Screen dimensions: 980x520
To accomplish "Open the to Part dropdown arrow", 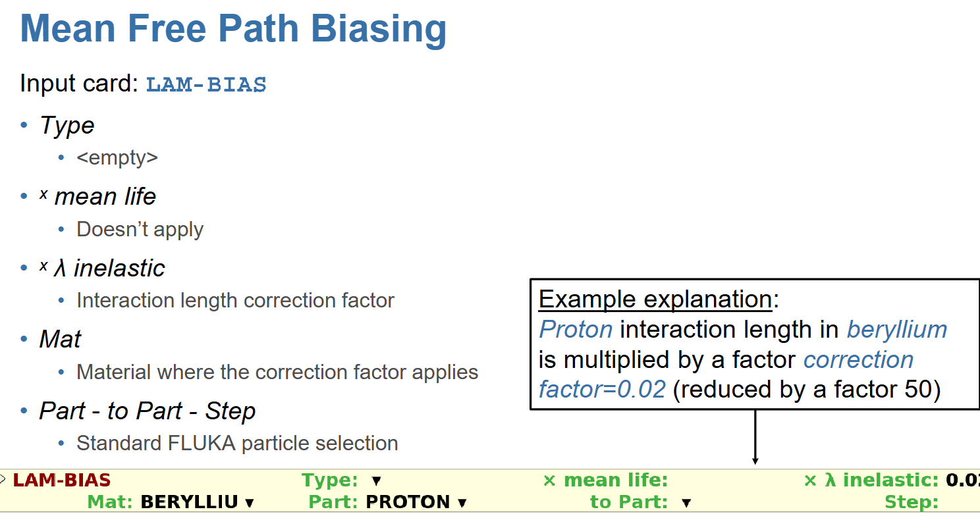I will pyautogui.click(x=686, y=503).
